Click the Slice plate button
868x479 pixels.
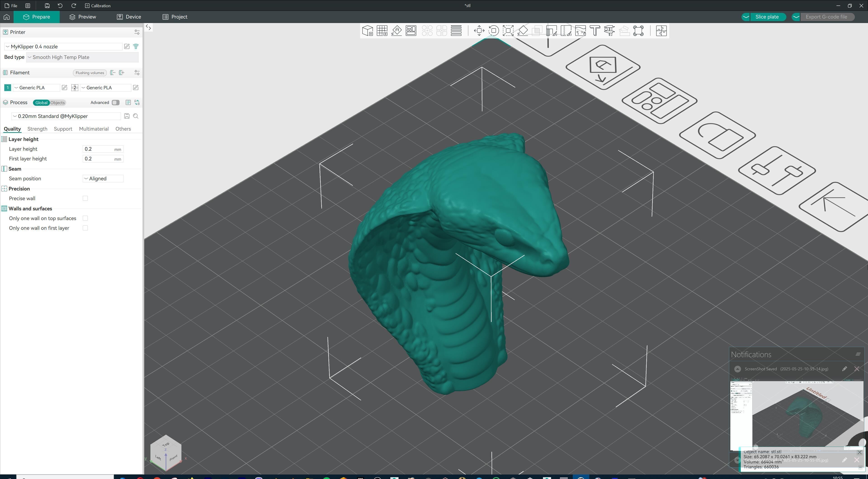[x=767, y=17]
